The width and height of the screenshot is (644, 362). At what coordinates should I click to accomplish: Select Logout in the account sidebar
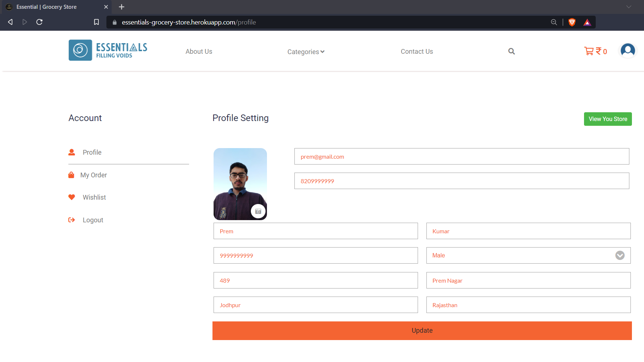pyautogui.click(x=93, y=220)
